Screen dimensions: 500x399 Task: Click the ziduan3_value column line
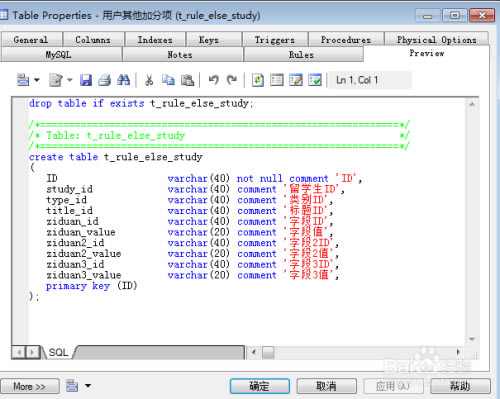[192, 275]
